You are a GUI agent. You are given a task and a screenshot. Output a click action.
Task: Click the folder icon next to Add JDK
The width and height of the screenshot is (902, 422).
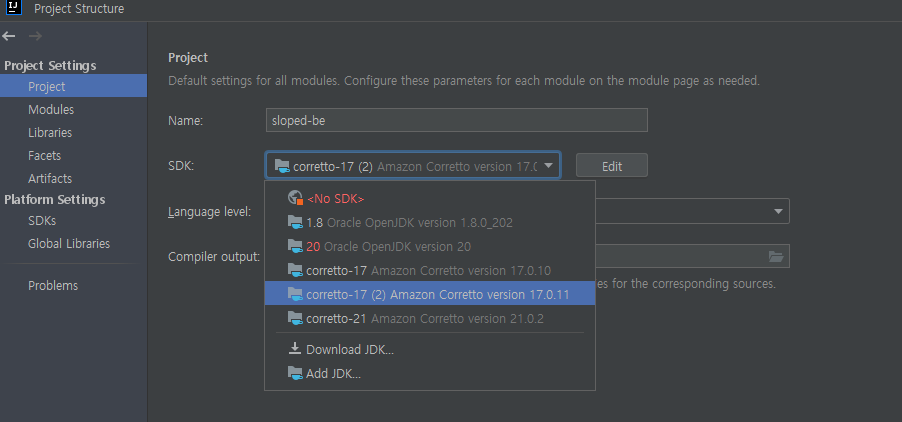pos(295,373)
